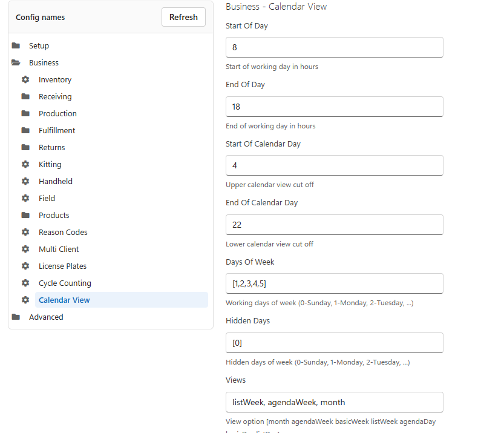Focus the Days Of Week input

point(334,283)
